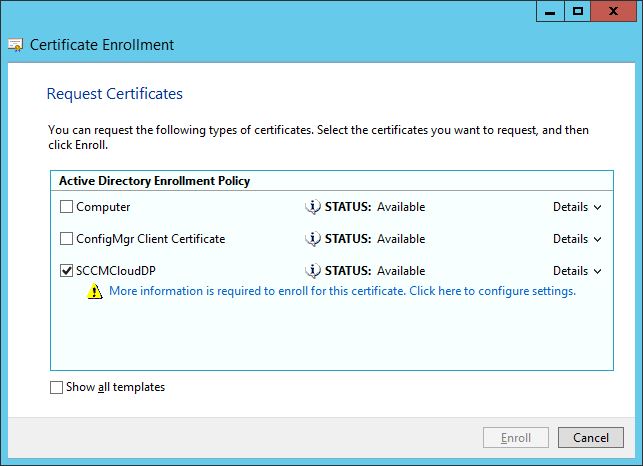Click the 'Computer' template label
643x466 pixels.
(103, 207)
